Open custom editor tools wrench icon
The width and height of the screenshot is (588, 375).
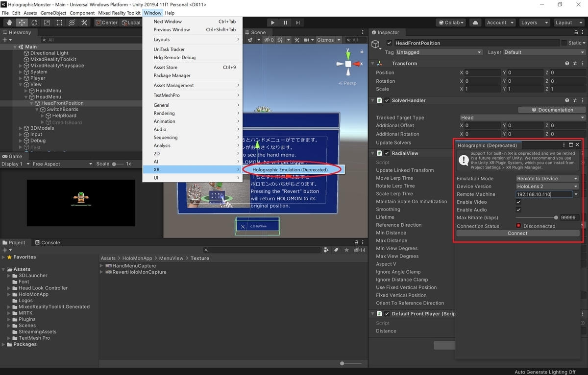coord(84,23)
